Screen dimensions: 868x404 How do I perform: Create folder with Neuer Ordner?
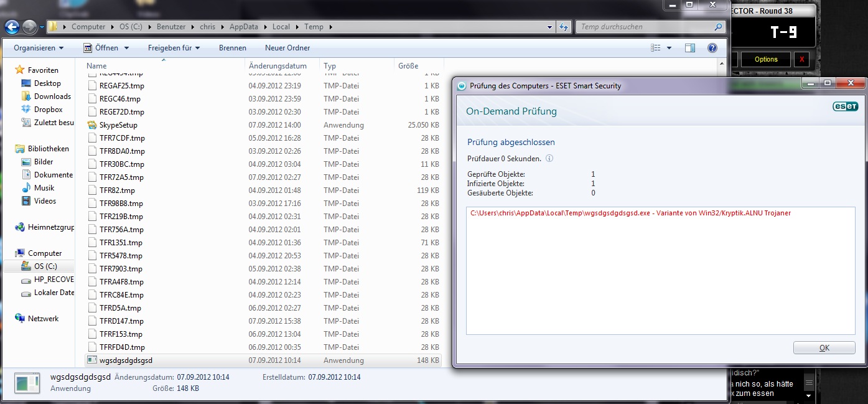(287, 48)
